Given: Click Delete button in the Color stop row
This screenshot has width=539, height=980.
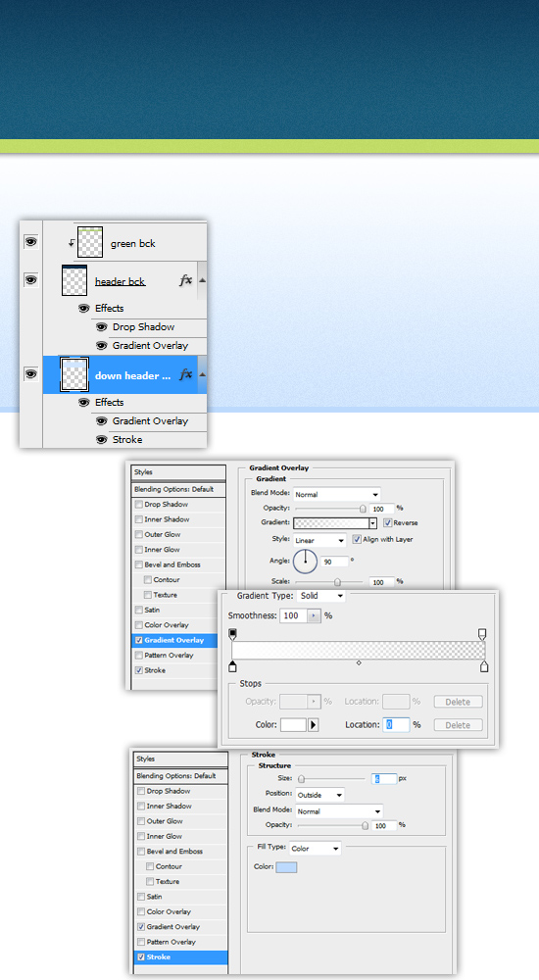Looking at the screenshot, I should tap(458, 725).
